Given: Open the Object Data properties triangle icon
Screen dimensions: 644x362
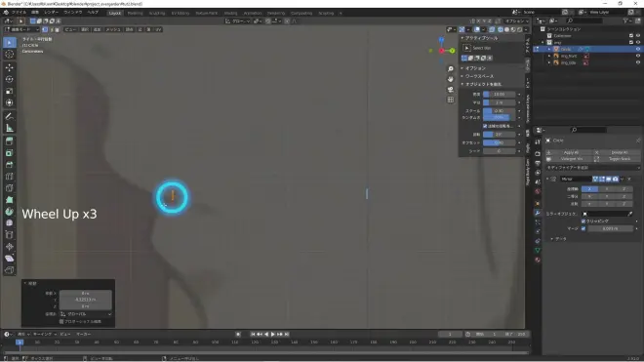Looking at the screenshot, I should (538, 250).
